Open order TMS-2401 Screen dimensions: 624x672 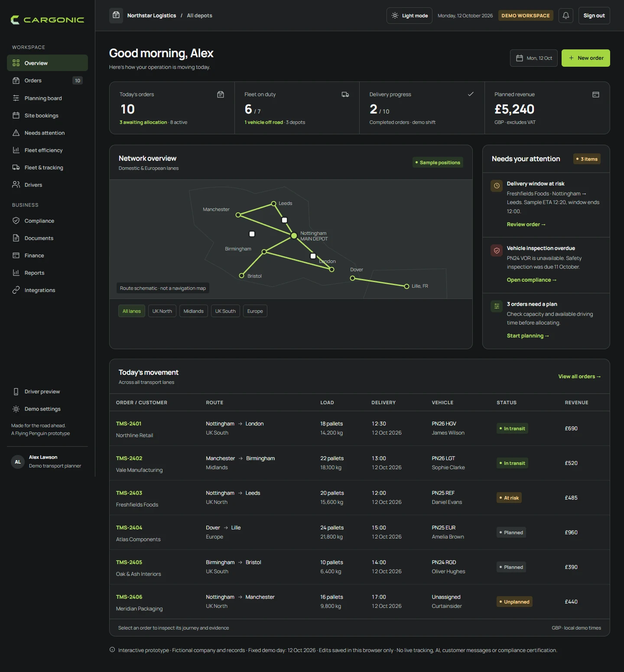click(x=129, y=424)
